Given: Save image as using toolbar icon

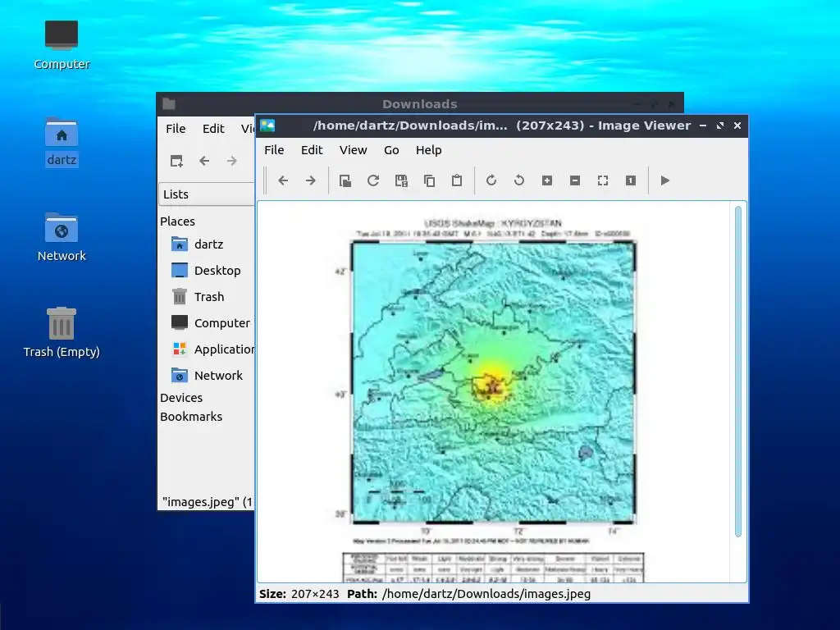Looking at the screenshot, I should point(401,180).
